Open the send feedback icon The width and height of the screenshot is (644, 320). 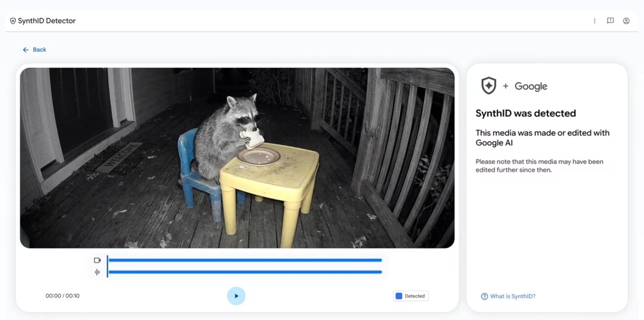point(610,21)
